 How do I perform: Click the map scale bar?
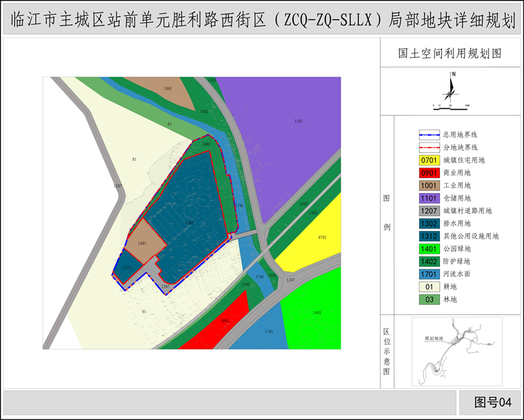[450, 106]
